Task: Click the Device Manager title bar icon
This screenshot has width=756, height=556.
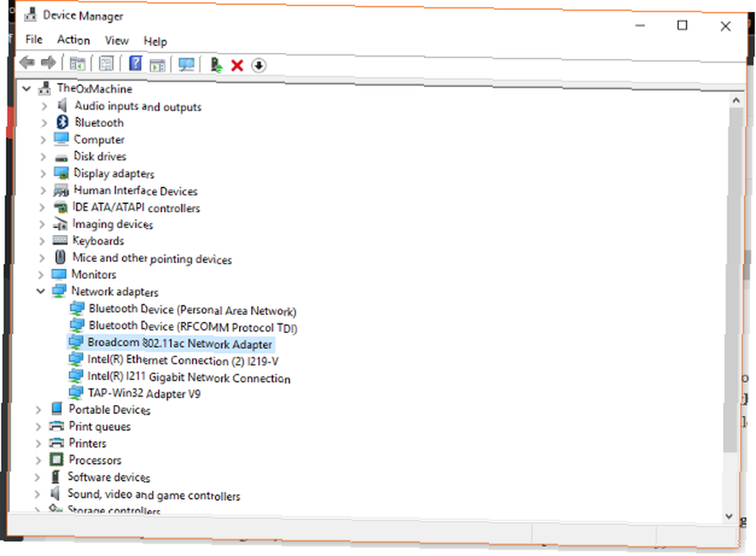Action: click(30, 15)
